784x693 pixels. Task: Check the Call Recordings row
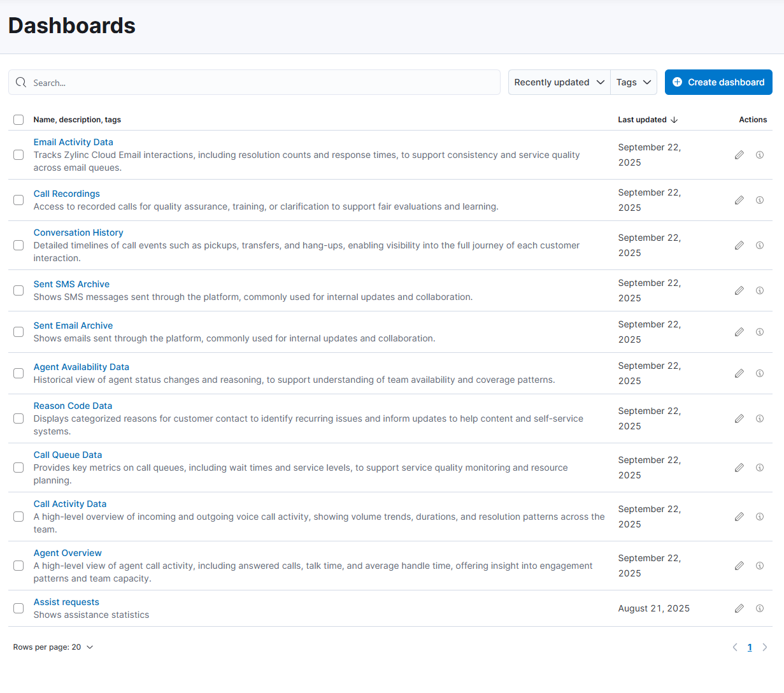click(18, 200)
